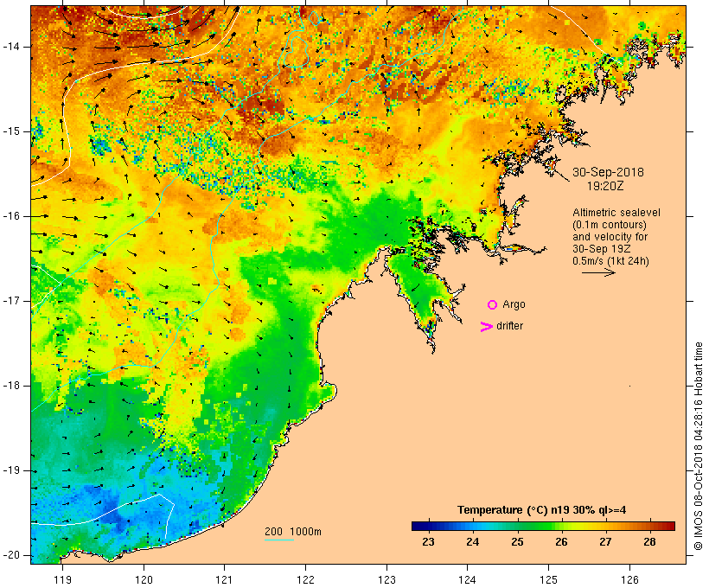Select the '30-Sep-2018' date text
Viewport: 709px width, 588px height.
pos(608,172)
